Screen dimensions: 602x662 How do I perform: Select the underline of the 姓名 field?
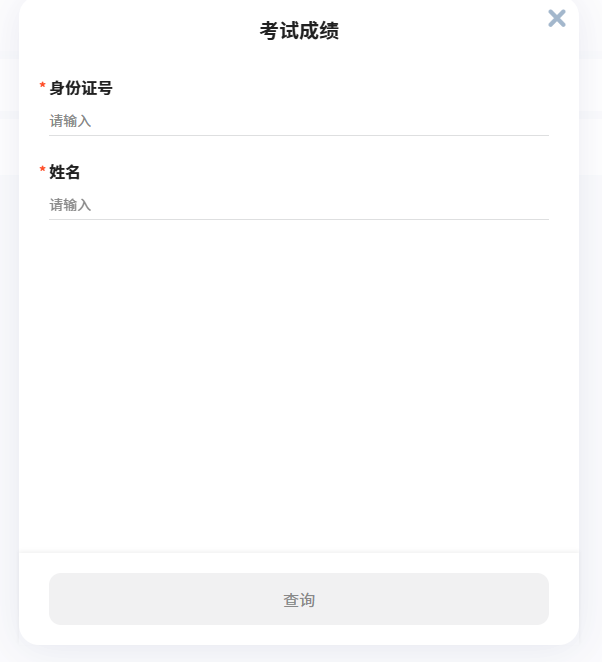pos(299,219)
